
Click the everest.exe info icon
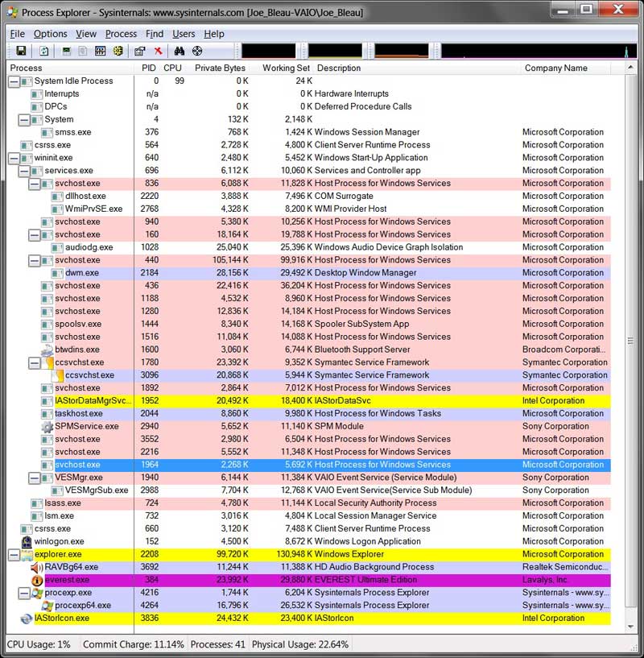(37, 581)
